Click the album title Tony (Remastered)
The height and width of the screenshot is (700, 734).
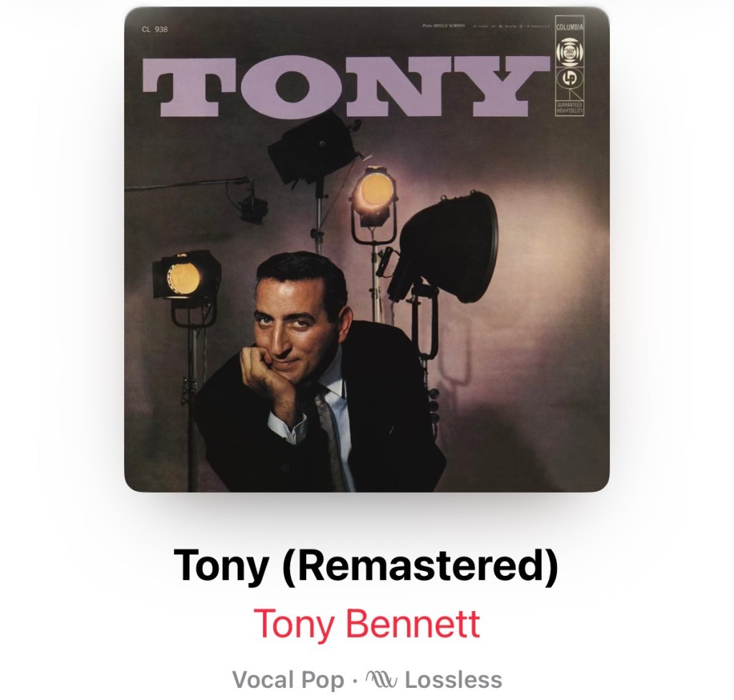tap(366, 566)
